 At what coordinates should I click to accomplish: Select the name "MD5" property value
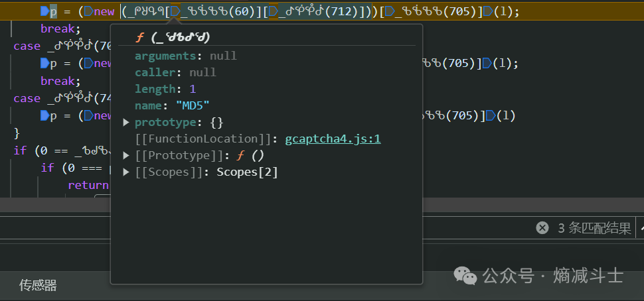coord(193,106)
